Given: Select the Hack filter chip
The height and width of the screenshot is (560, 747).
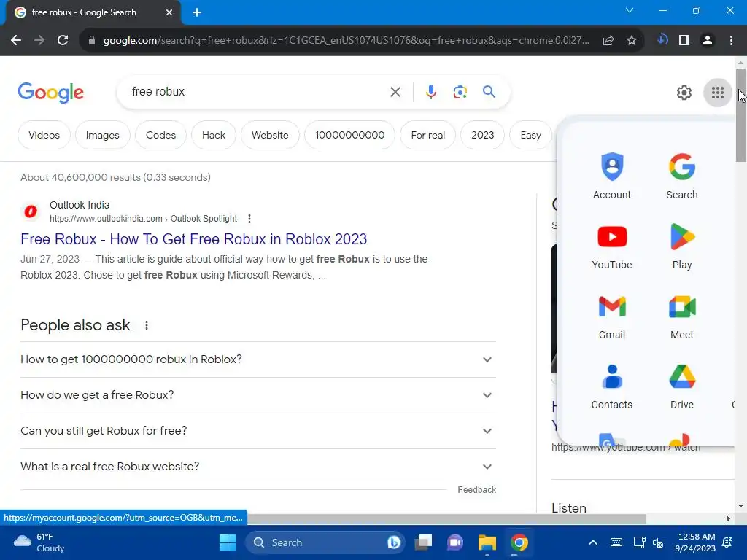Looking at the screenshot, I should coord(214,135).
